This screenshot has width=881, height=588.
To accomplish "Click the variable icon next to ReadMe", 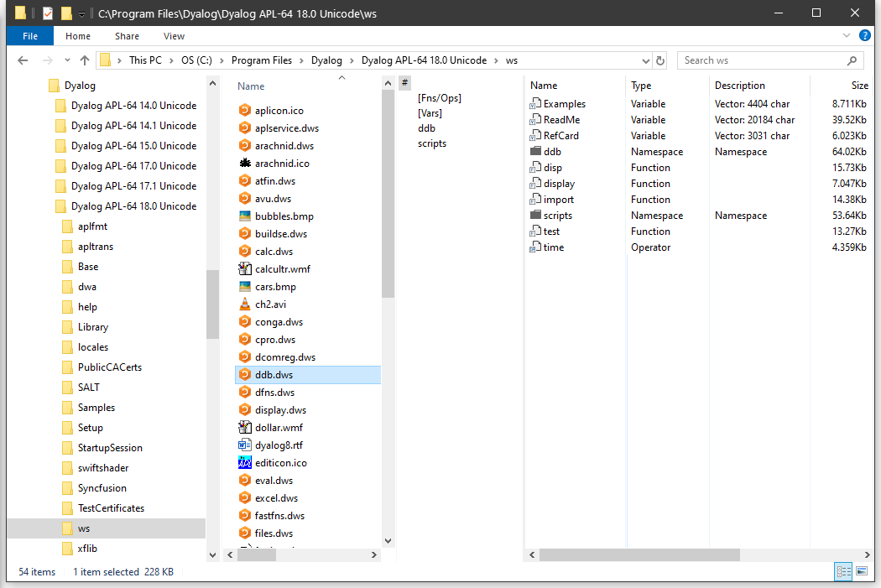I will 535,120.
